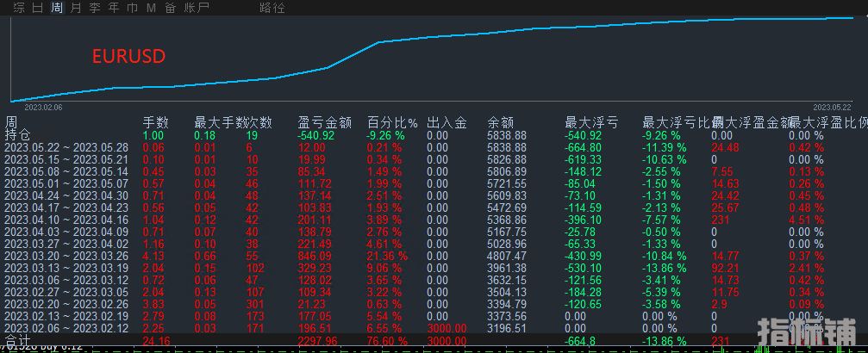Switch to the 日 daily tab
The image size is (868, 353).
tap(38, 8)
